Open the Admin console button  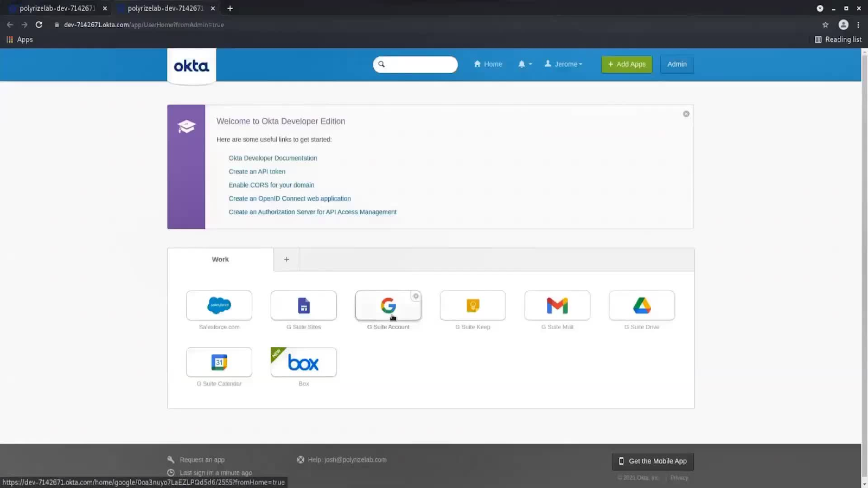677,64
